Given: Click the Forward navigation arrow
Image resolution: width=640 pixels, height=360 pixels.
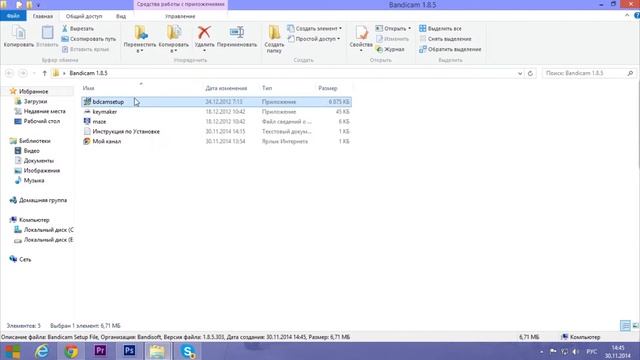Looking at the screenshot, I should pos(23,73).
